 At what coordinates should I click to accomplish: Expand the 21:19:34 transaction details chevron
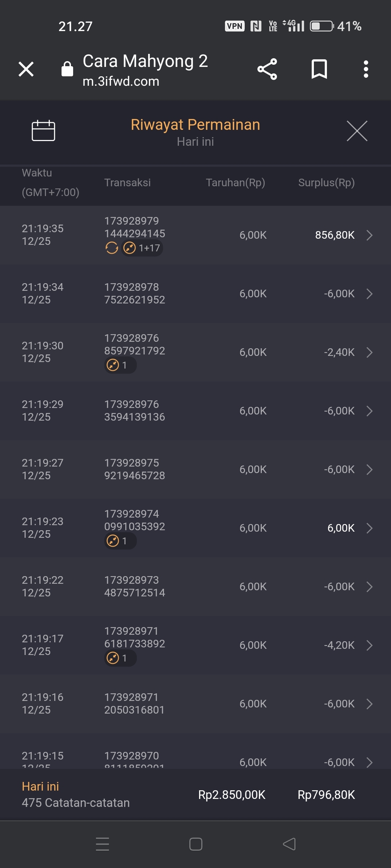tap(370, 294)
